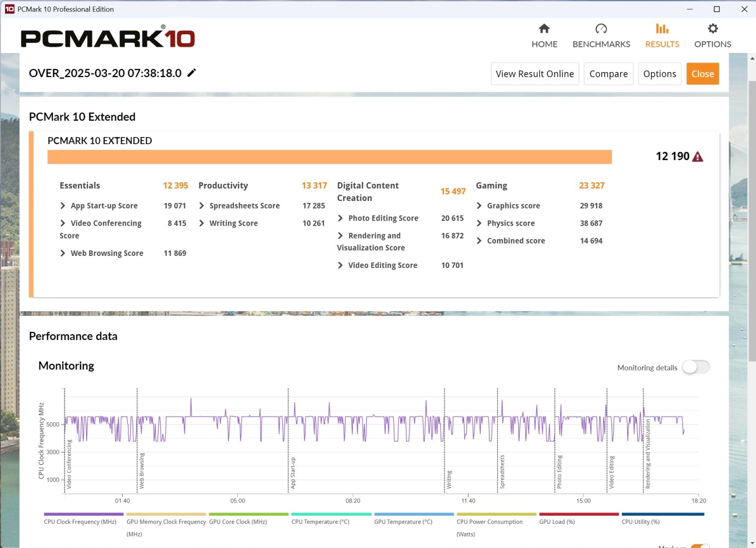
Task: Click the PCMark 10 app icon in title bar
Action: [x=10, y=9]
